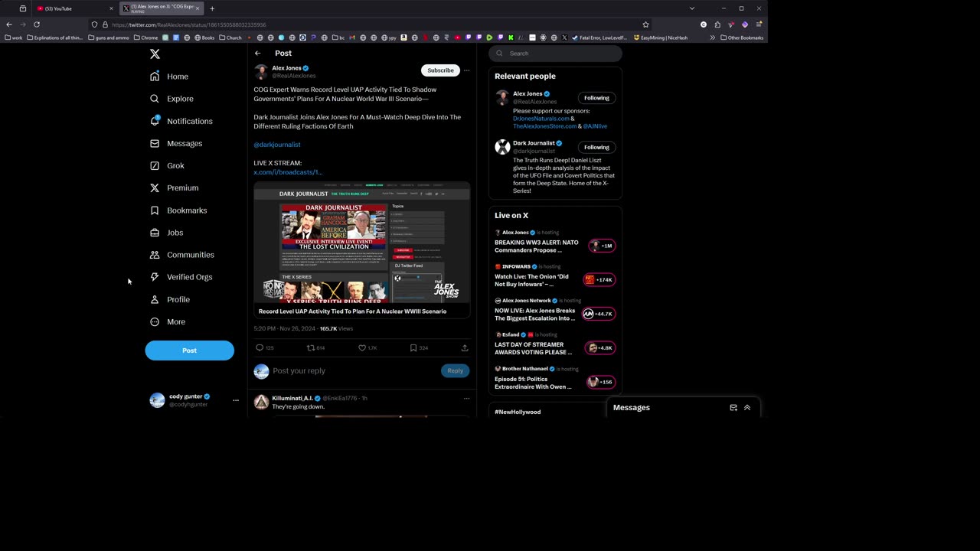
Task: Click the browser back arrow
Action: click(9, 24)
